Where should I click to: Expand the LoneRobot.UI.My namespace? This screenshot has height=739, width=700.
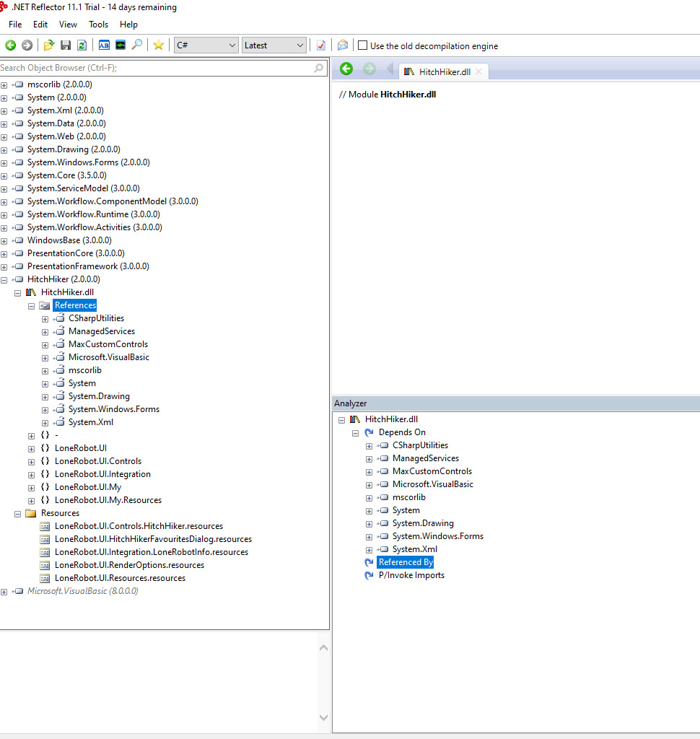[x=31, y=489]
